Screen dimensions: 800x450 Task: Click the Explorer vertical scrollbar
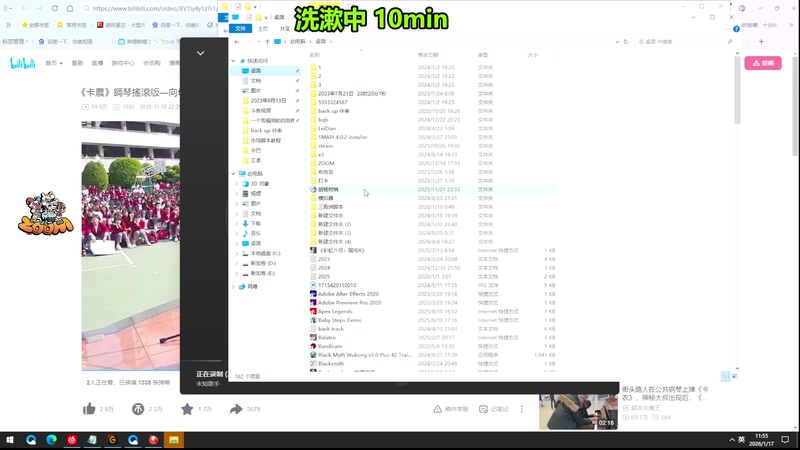[737, 89]
